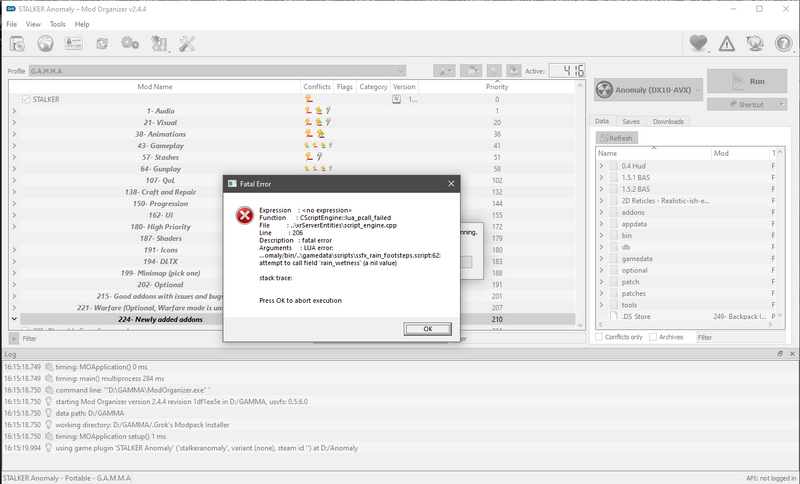This screenshot has width=800, height=484.
Task: Click the open folder icon beside Profile
Action: pos(471,71)
